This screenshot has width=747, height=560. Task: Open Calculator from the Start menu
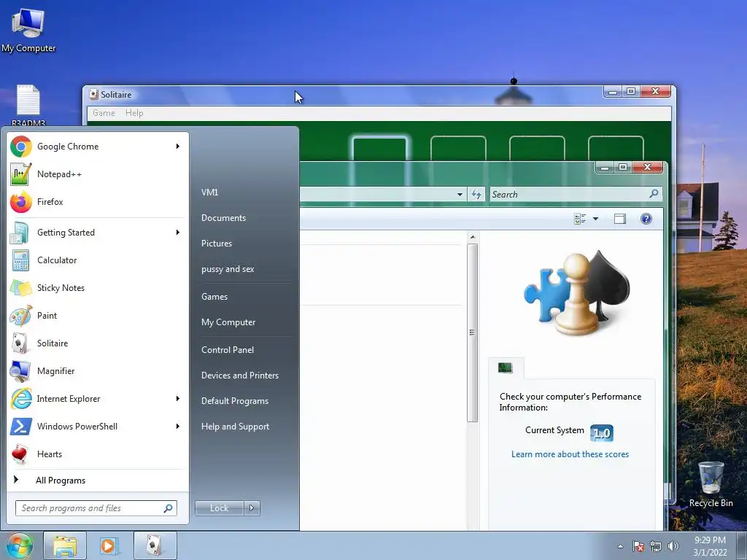coord(97,260)
